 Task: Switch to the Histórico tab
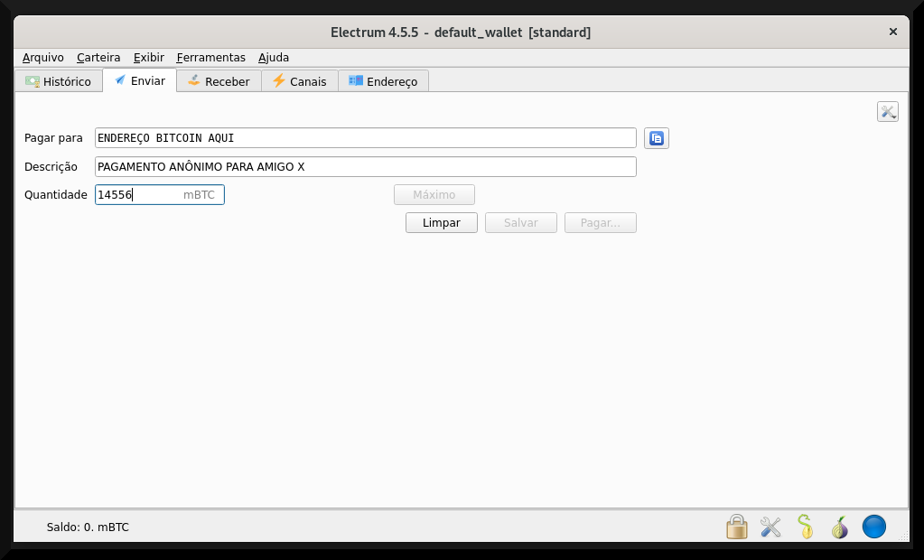59,81
